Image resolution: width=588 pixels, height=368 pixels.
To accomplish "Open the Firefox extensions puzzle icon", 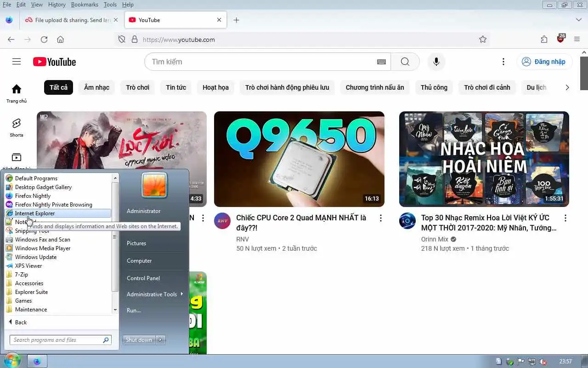I will pyautogui.click(x=544, y=40).
